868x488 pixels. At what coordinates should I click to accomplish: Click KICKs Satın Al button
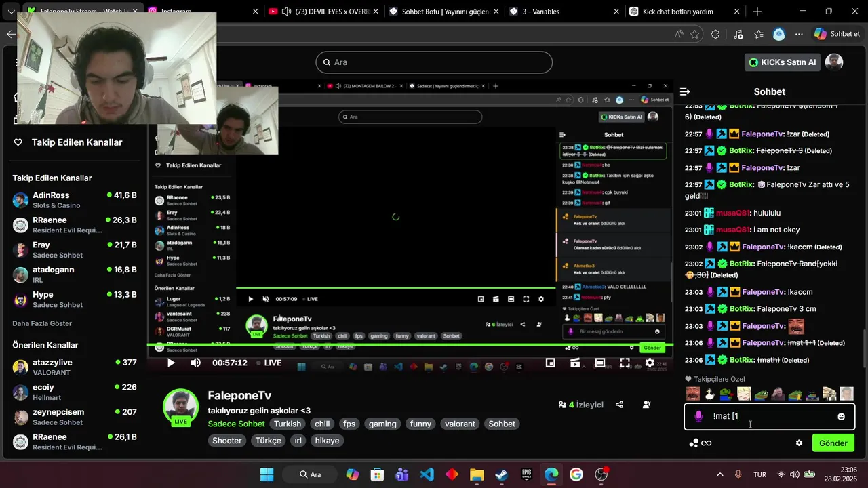pos(782,62)
